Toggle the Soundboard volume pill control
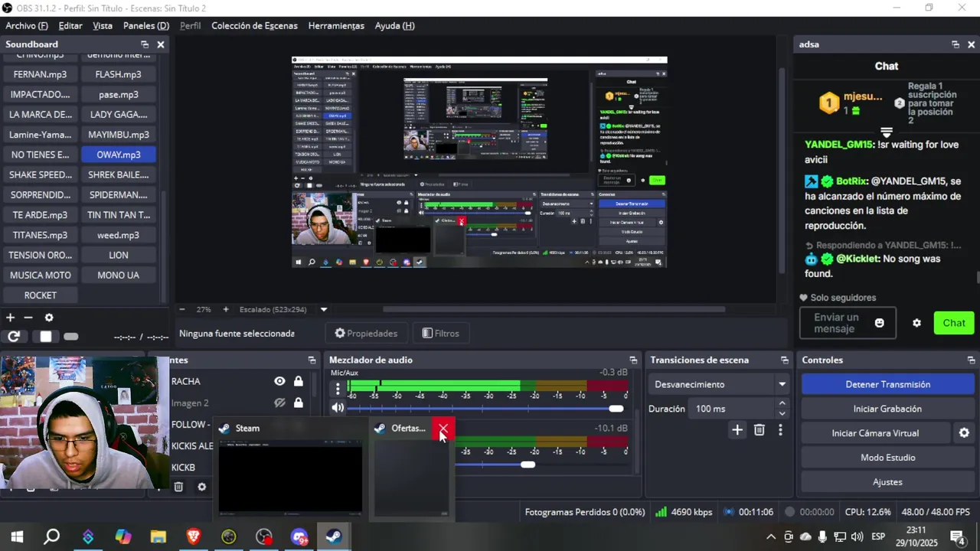 pyautogui.click(x=71, y=337)
